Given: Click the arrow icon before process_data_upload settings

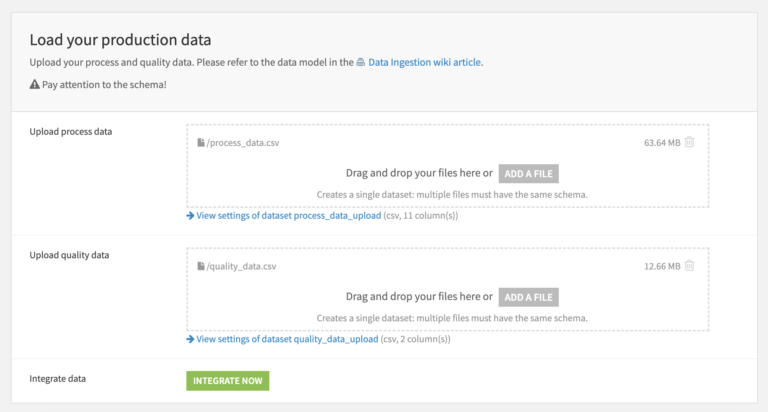Looking at the screenshot, I should coord(190,216).
